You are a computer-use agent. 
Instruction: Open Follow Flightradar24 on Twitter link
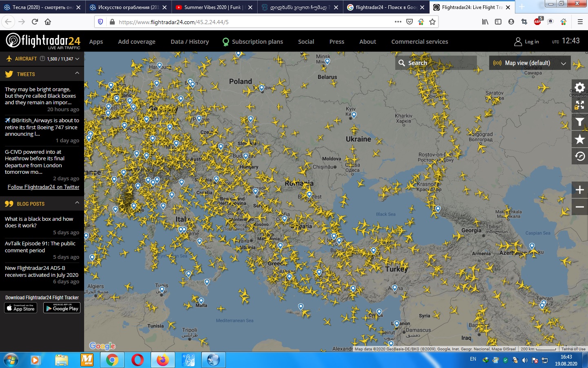43,187
